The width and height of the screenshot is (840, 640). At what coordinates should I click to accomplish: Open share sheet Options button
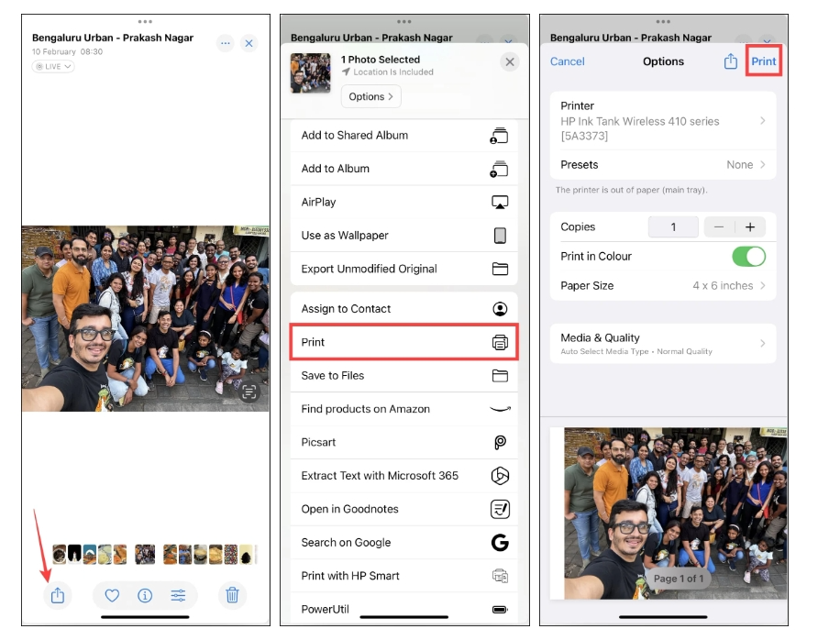click(370, 96)
